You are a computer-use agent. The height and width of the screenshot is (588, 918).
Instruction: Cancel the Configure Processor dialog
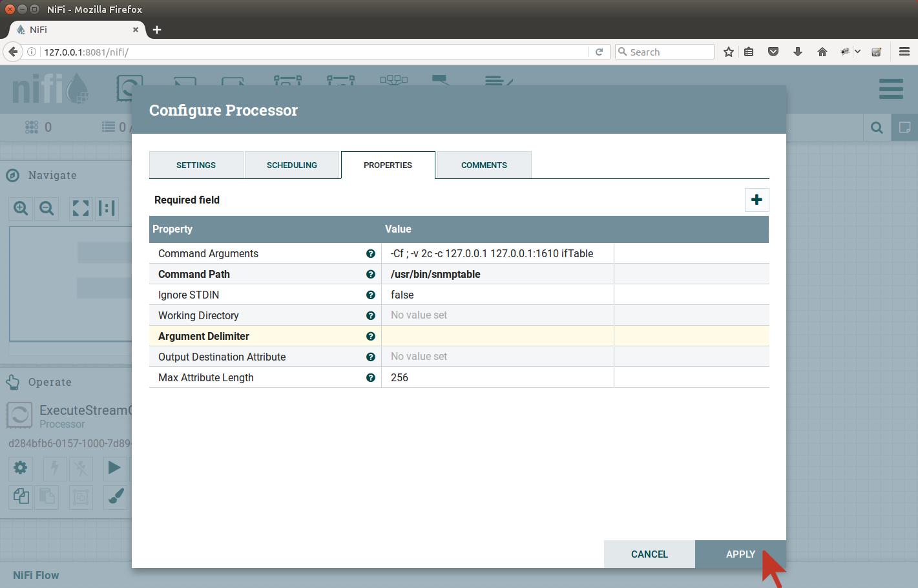(x=649, y=554)
